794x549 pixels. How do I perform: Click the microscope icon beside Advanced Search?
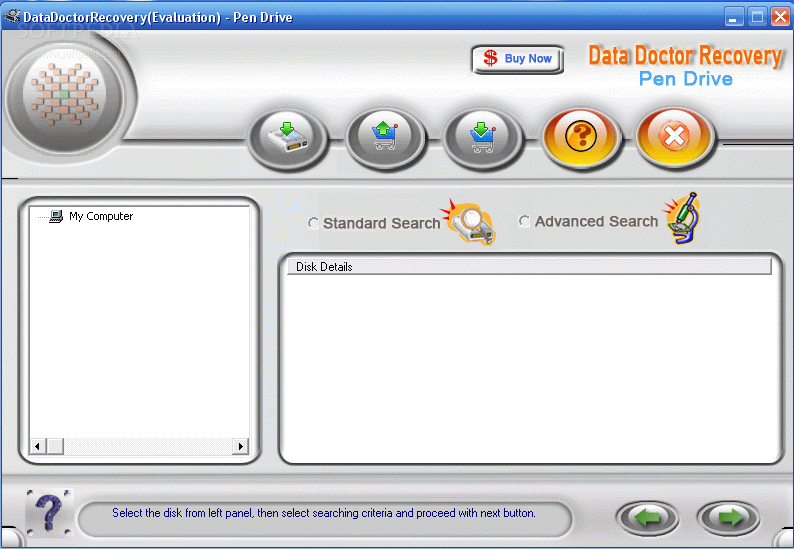682,218
